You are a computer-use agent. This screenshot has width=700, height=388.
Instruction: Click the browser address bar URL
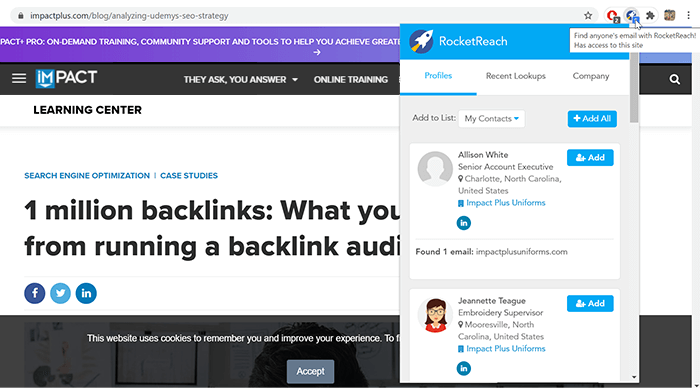[129, 16]
